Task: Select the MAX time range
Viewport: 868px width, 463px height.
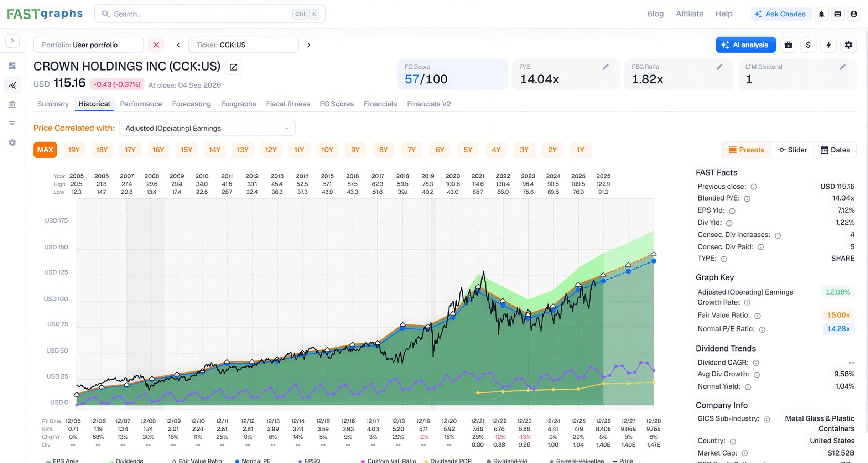Action: pos(45,150)
